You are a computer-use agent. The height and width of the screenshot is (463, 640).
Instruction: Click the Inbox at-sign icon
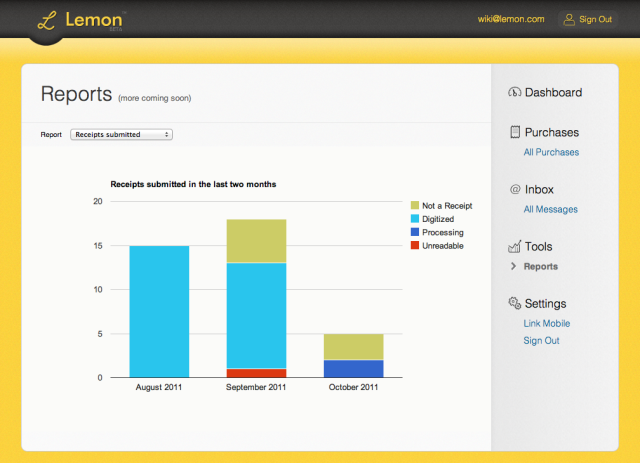(515, 189)
